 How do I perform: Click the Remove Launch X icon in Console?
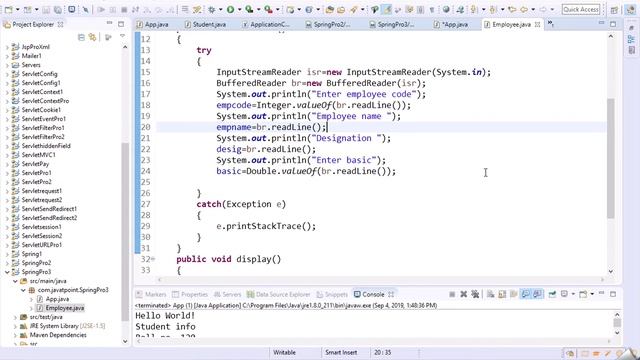[464, 294]
